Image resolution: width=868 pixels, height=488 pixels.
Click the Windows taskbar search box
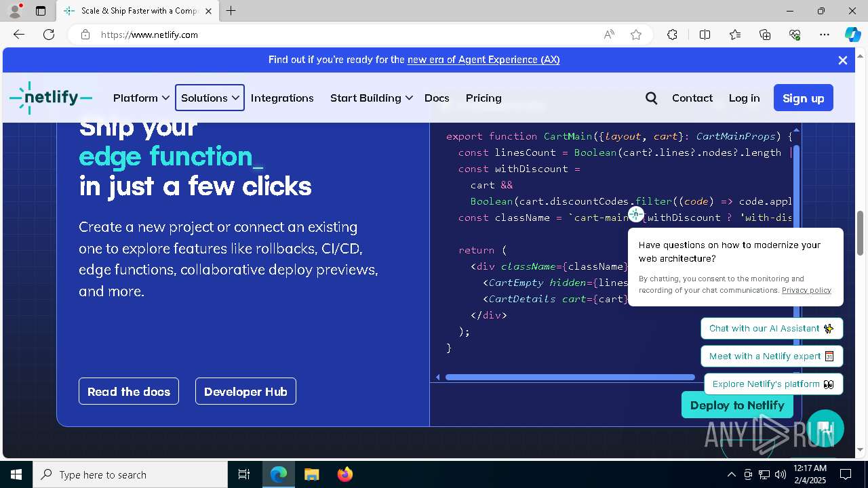point(131,474)
